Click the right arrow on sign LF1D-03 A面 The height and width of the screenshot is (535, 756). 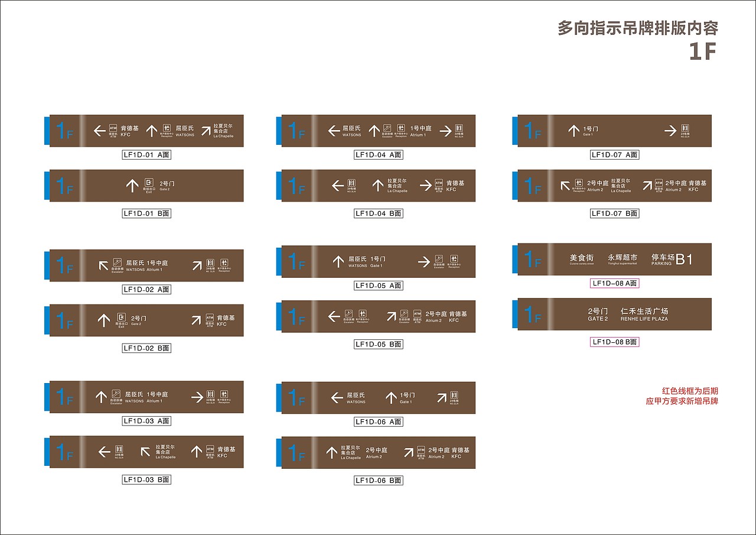click(197, 397)
